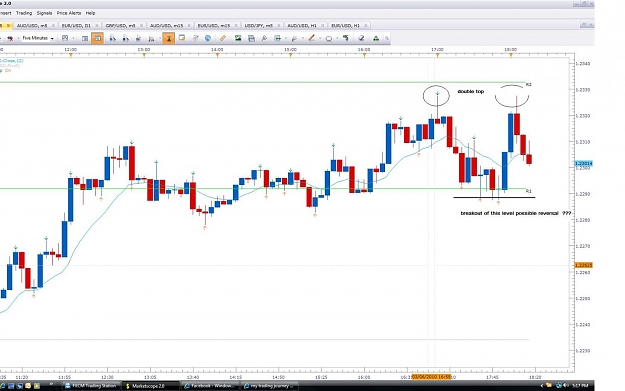Click the highlighted 03/06/2010 16:55 time marker

[x=431, y=377]
